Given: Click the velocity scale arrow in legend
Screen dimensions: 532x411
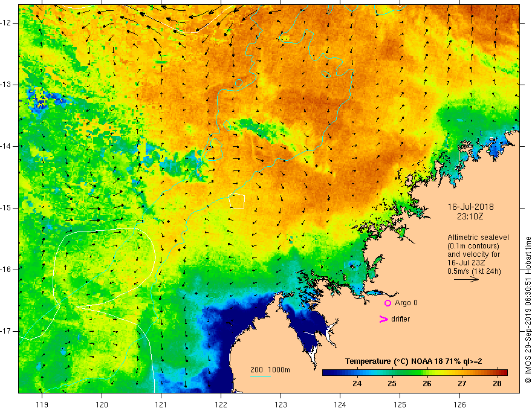Looking at the screenshot, I should [x=466, y=279].
